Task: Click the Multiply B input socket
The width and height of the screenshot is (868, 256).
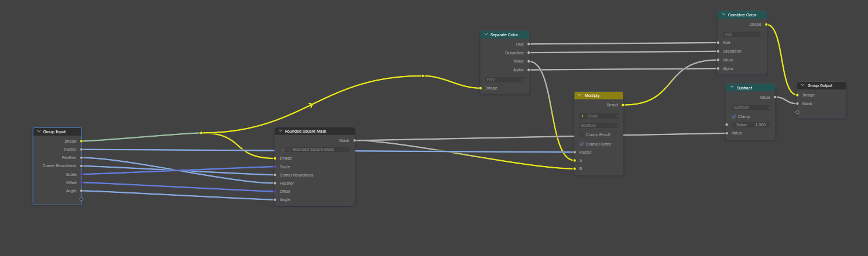Action: tap(575, 169)
